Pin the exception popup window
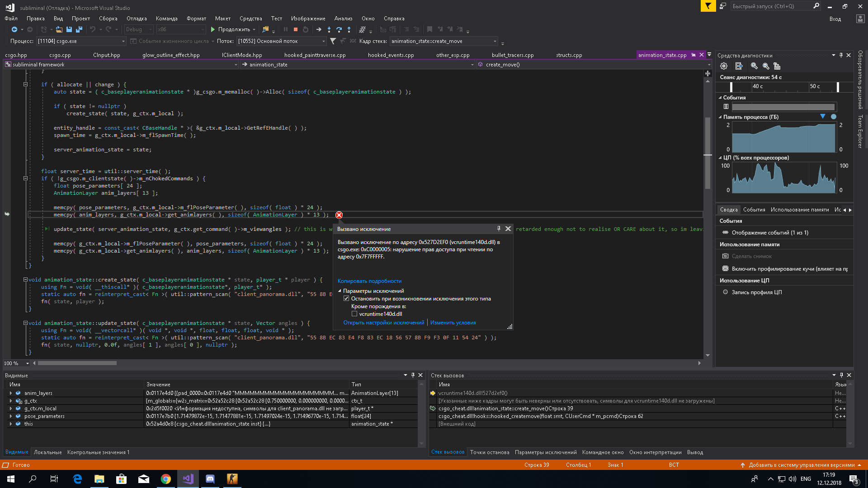Screen dimensions: 868x488 [x=499, y=229]
